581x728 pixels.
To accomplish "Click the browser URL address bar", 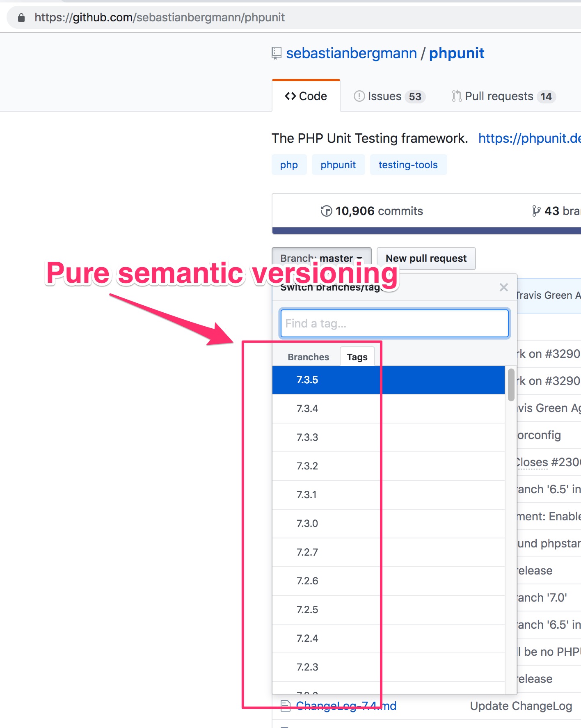I will tap(294, 17).
